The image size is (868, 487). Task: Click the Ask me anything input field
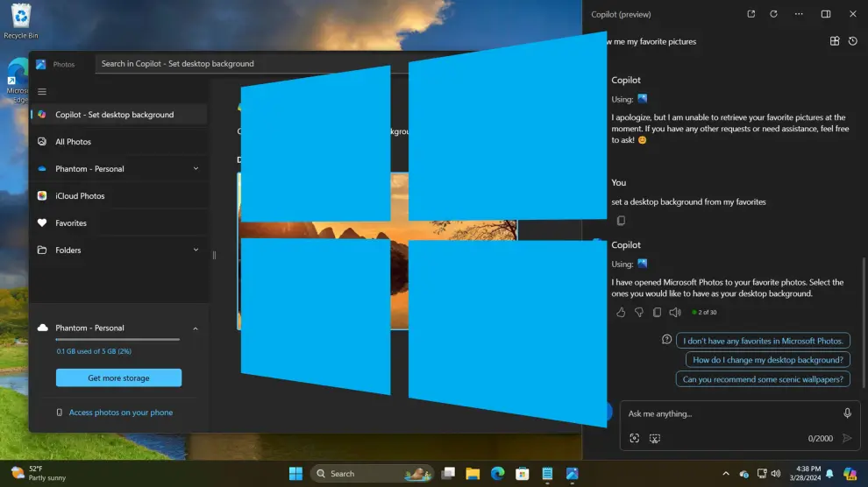click(728, 413)
